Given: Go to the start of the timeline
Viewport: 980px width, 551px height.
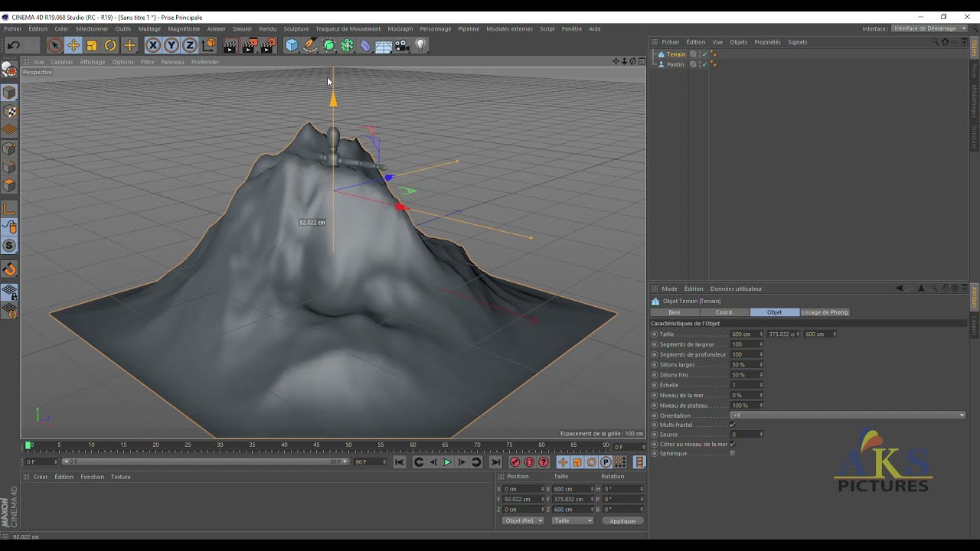Looking at the screenshot, I should coord(400,462).
